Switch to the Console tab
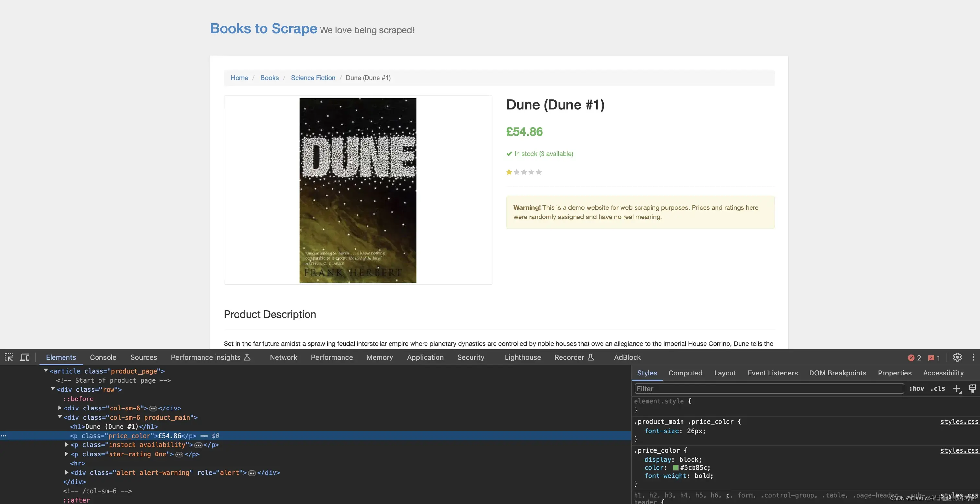This screenshot has width=980, height=504. point(103,357)
